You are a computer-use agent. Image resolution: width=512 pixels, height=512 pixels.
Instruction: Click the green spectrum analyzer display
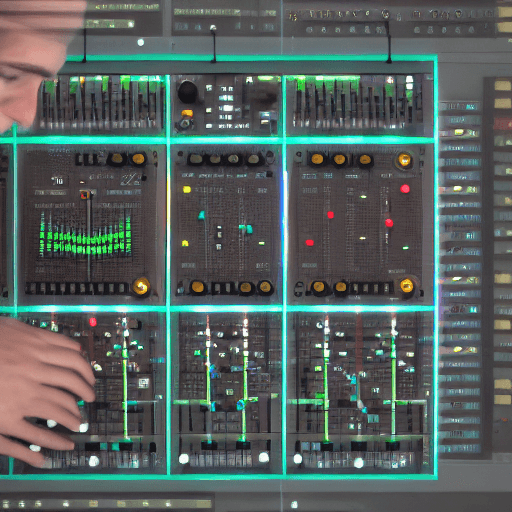point(85,235)
